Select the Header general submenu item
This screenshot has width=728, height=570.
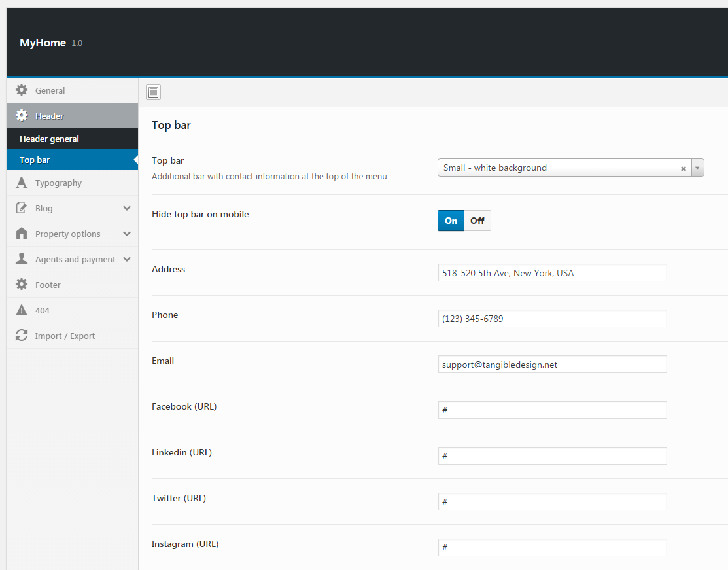pos(73,139)
